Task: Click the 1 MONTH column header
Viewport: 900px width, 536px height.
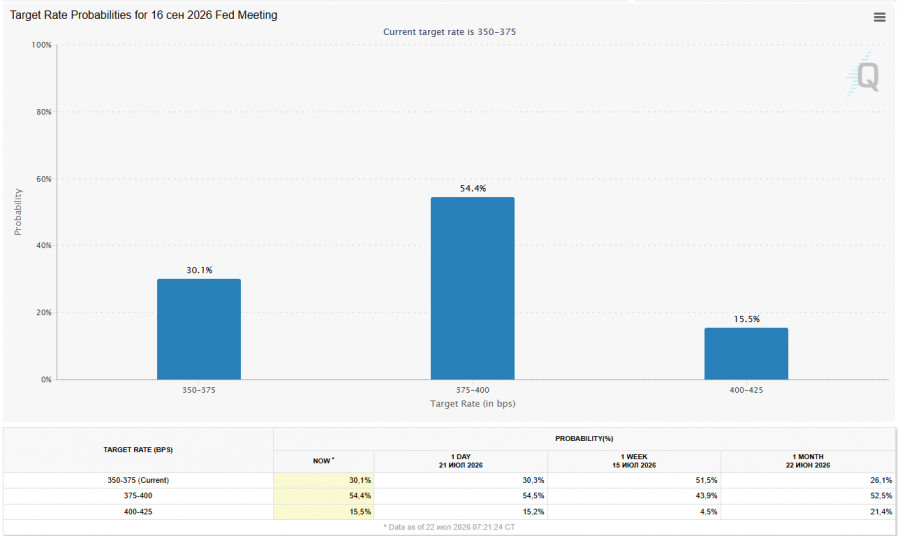Action: point(808,461)
